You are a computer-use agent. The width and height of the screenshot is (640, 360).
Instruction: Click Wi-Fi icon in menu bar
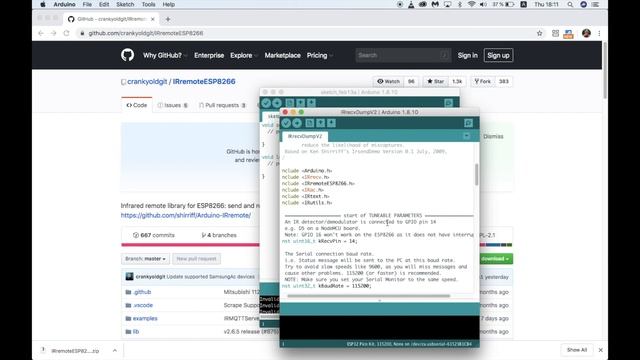coord(471,4)
